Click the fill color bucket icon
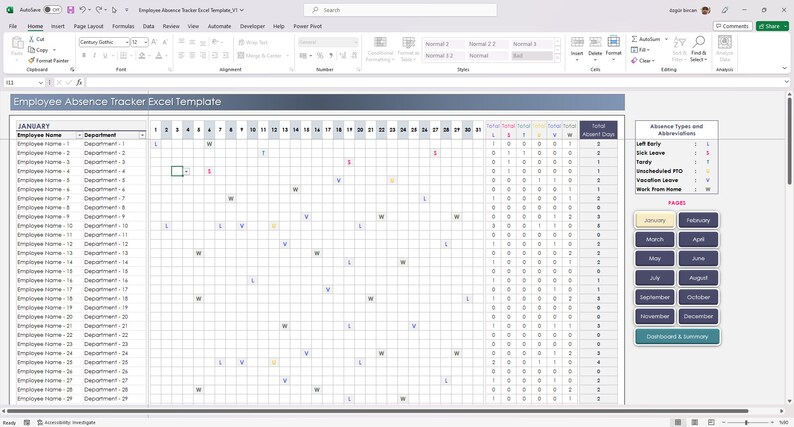Viewport: 794px width, 427px height. click(x=142, y=55)
